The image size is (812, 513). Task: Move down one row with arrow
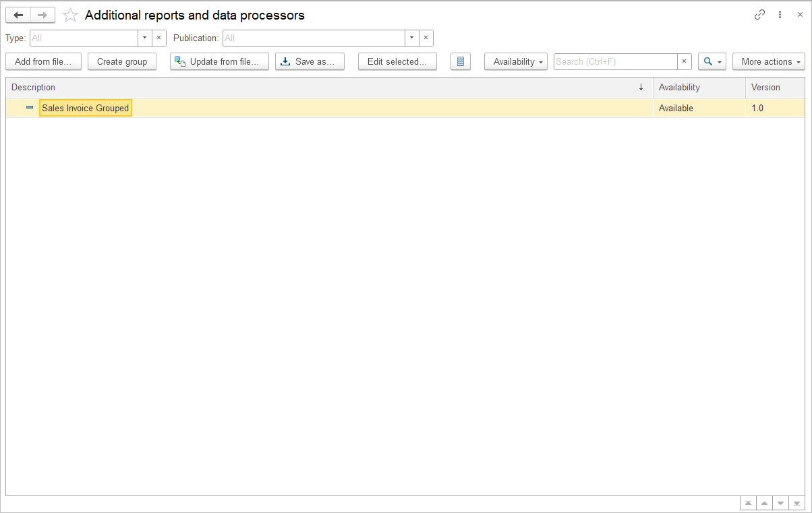780,503
